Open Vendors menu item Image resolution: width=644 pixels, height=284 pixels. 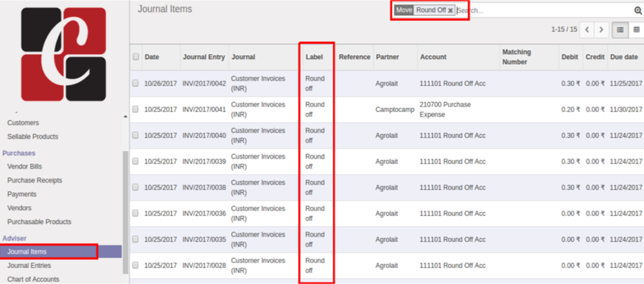coord(19,208)
